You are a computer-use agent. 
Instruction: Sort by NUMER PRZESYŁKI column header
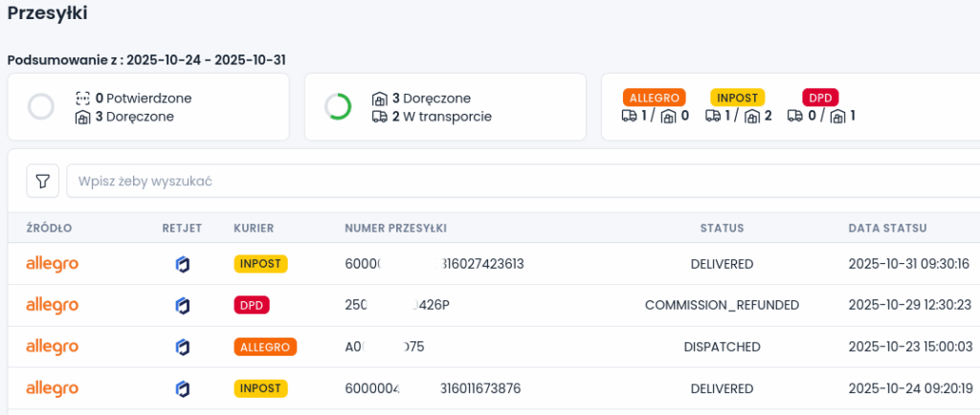[x=395, y=229]
